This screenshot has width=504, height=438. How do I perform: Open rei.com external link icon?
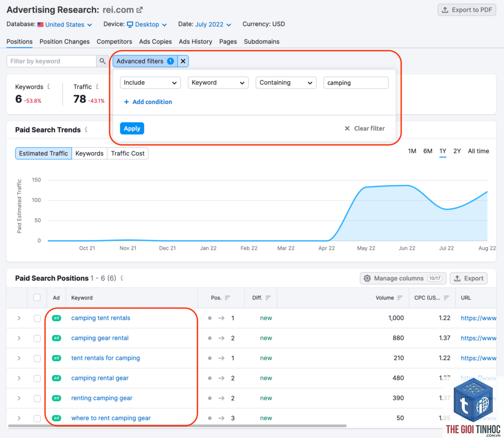pos(139,10)
